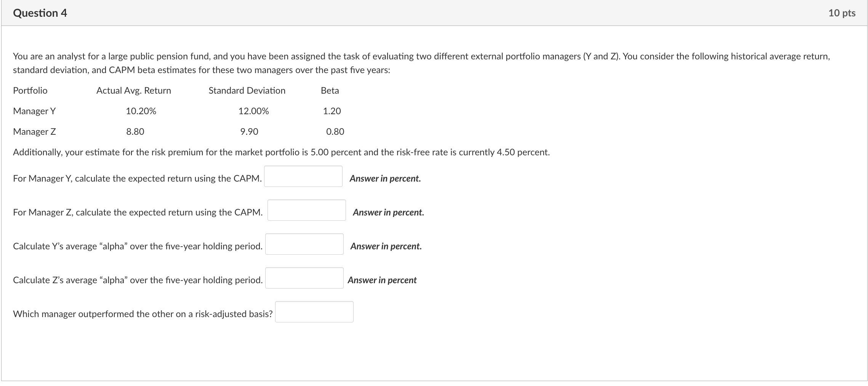The width and height of the screenshot is (868, 386).
Task: Click the 12.00% standard deviation value
Action: [253, 111]
